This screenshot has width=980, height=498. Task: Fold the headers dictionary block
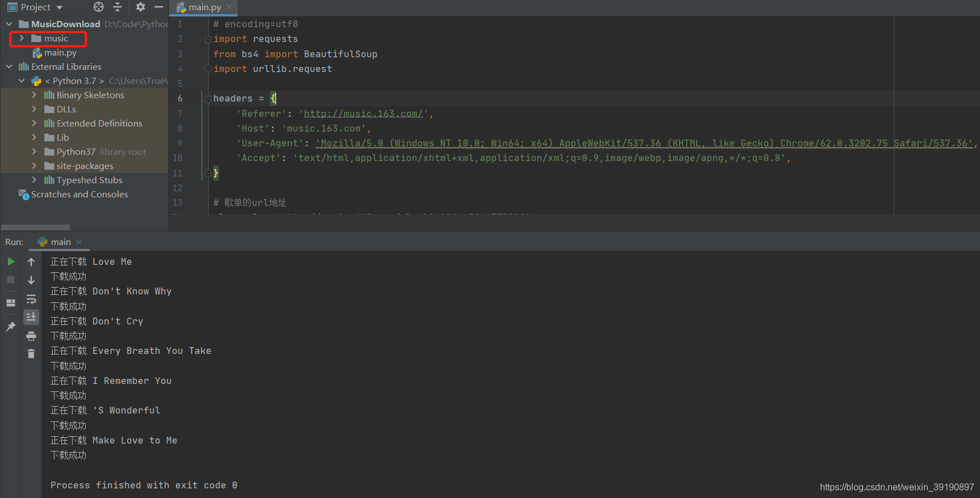[208, 99]
